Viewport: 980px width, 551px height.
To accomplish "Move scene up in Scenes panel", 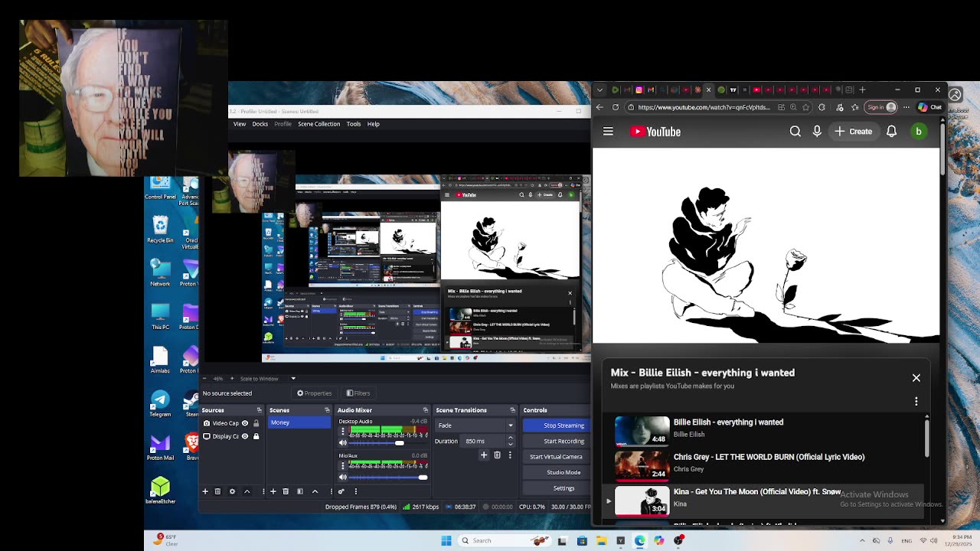I will click(315, 491).
